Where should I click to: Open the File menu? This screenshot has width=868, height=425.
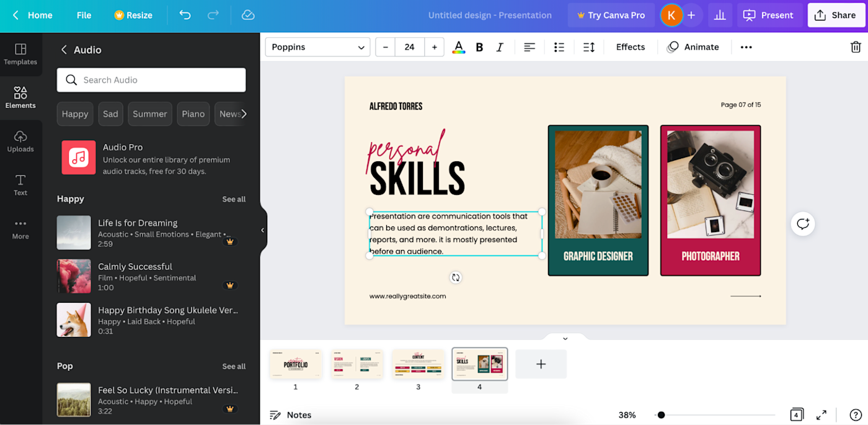pos(84,15)
